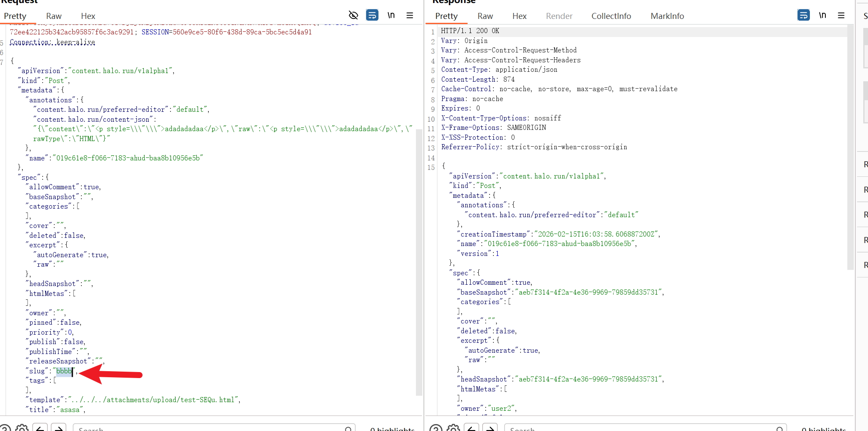Open the Render tab in response
Viewport: 868px width, 431px height.
click(559, 16)
